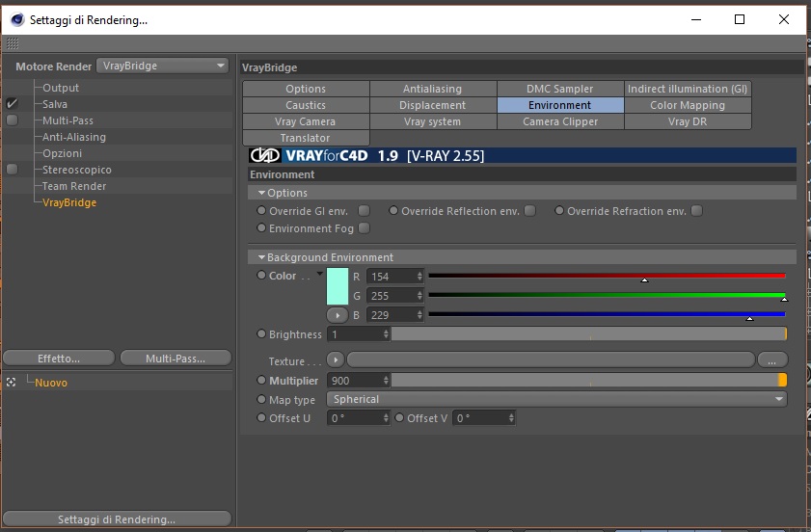Screen dimensions: 811x532
Task: Click the Cinema 4D app icon in title bar
Action: pos(17,19)
